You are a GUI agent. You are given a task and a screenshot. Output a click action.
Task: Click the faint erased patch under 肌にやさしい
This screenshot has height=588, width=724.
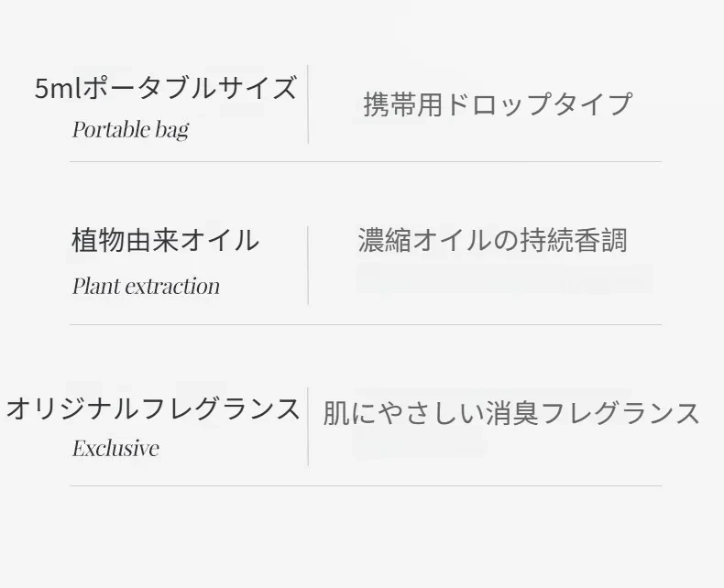(x=419, y=442)
